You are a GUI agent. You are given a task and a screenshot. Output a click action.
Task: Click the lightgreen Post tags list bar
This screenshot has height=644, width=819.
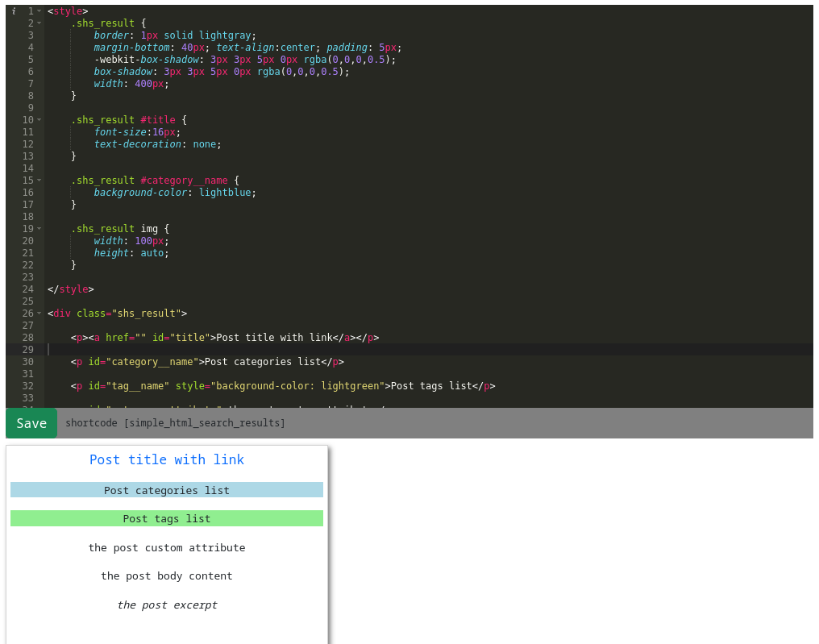coord(167,518)
